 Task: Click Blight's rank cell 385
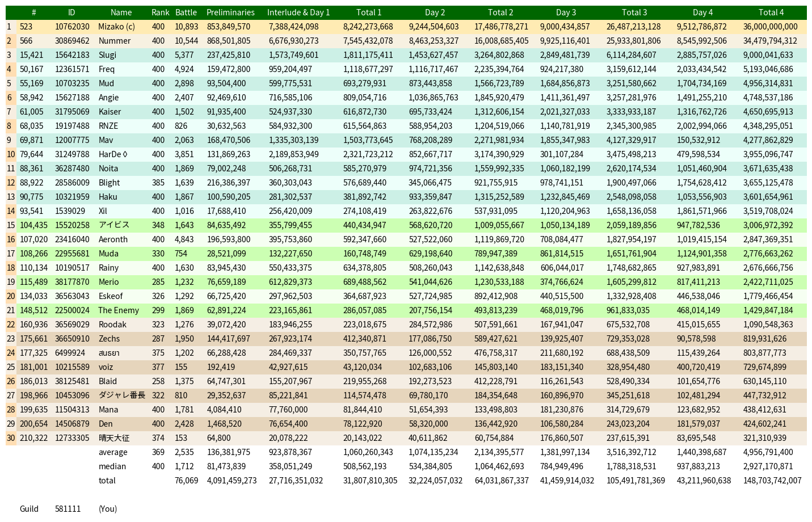[x=158, y=183]
